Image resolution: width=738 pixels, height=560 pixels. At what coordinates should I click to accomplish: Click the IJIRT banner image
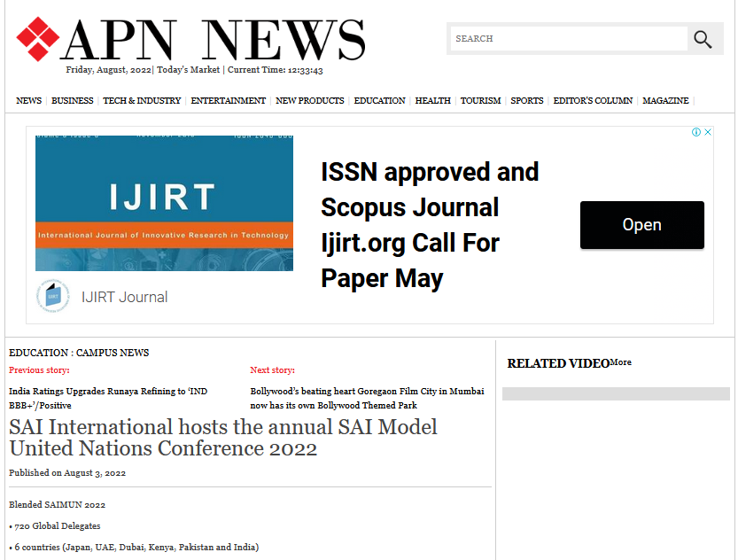click(164, 203)
